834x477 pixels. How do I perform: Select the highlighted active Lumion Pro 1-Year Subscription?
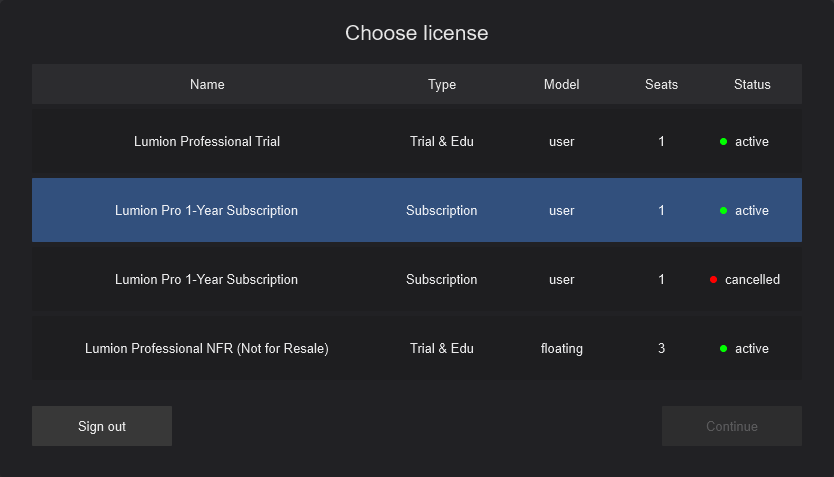416,210
